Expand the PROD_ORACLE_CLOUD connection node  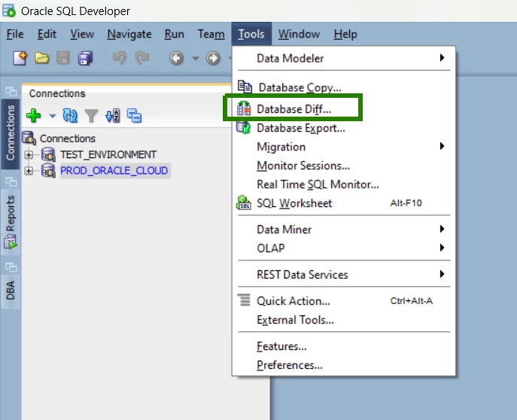(29, 171)
